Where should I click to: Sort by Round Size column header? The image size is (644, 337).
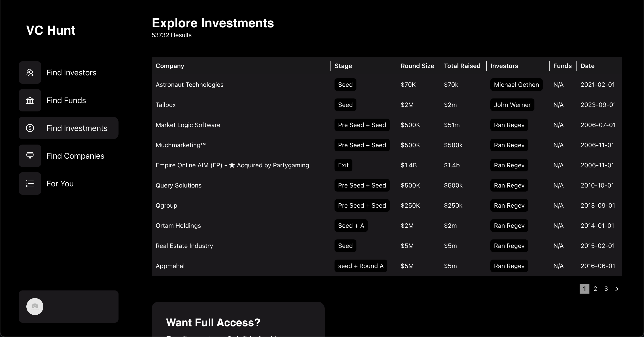pyautogui.click(x=417, y=66)
